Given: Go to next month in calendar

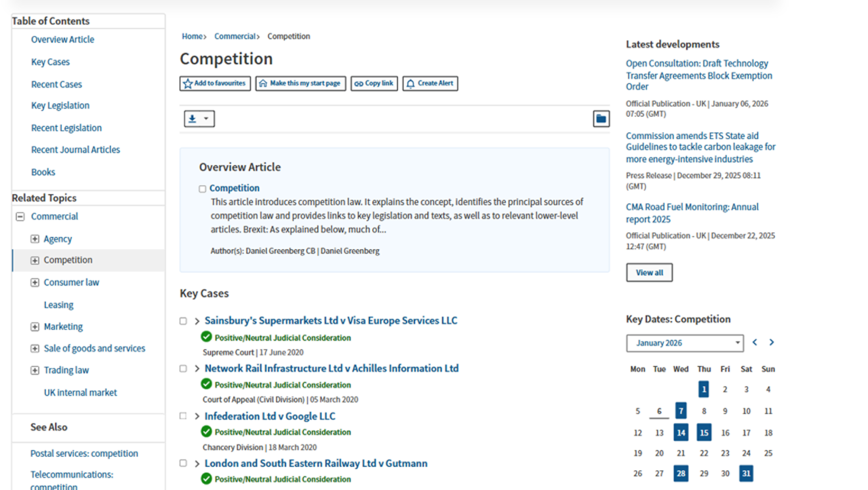Looking at the screenshot, I should (772, 343).
